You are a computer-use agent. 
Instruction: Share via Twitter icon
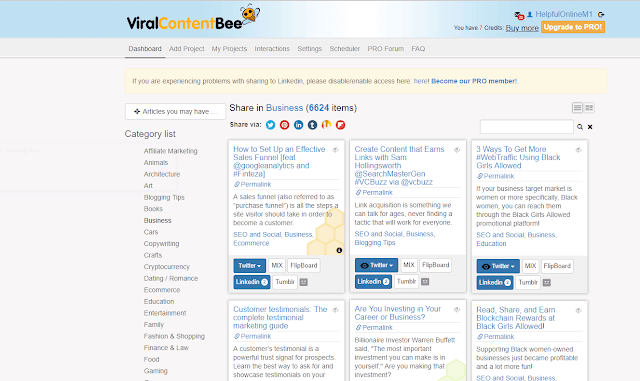(x=270, y=125)
